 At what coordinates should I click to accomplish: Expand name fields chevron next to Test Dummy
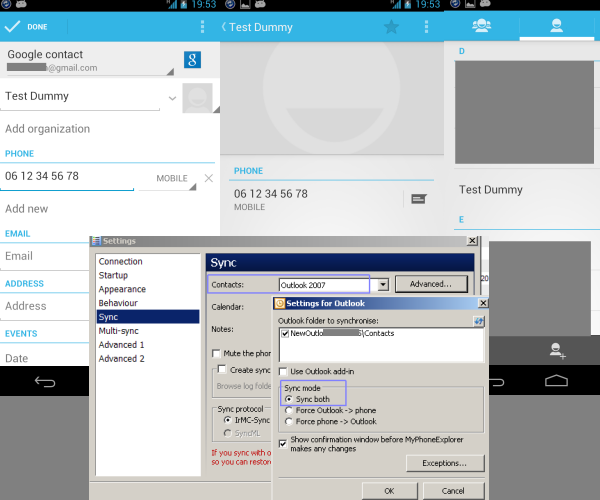172,98
